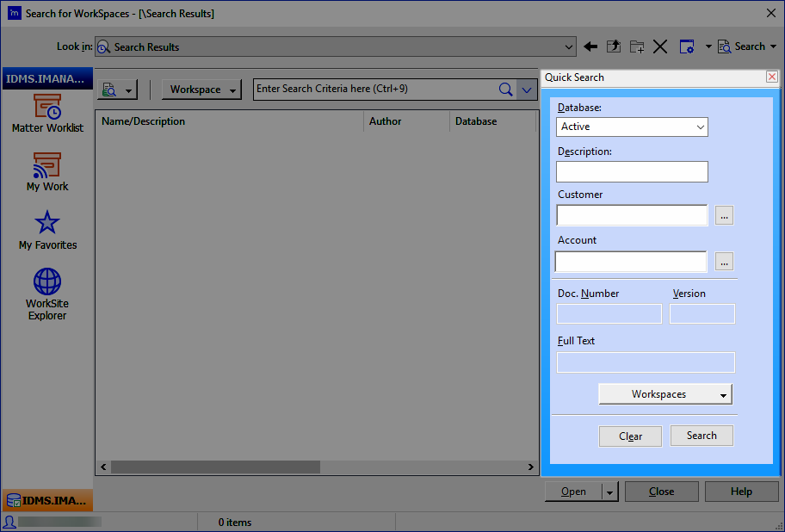Click the Clear button
785x532 pixels.
click(630, 436)
